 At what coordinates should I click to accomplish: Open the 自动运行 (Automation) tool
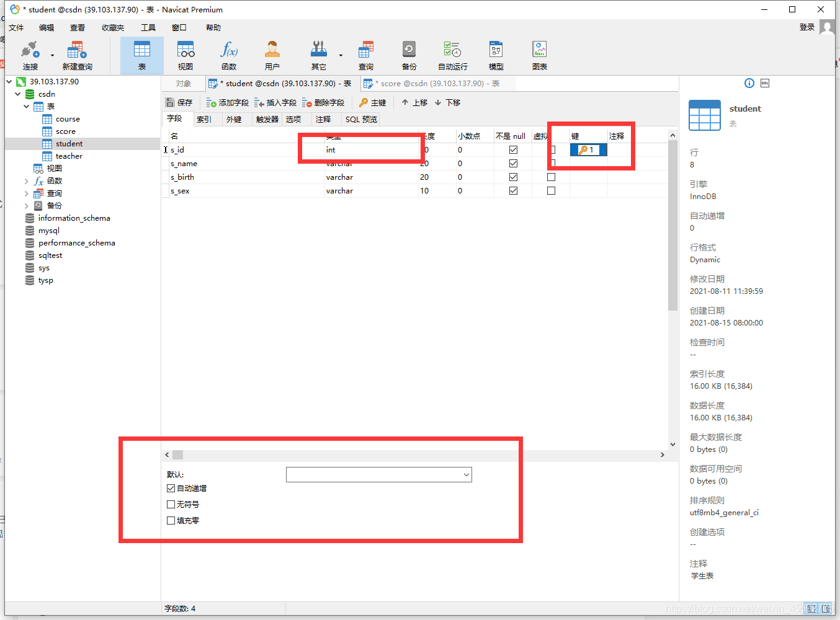pyautogui.click(x=452, y=55)
